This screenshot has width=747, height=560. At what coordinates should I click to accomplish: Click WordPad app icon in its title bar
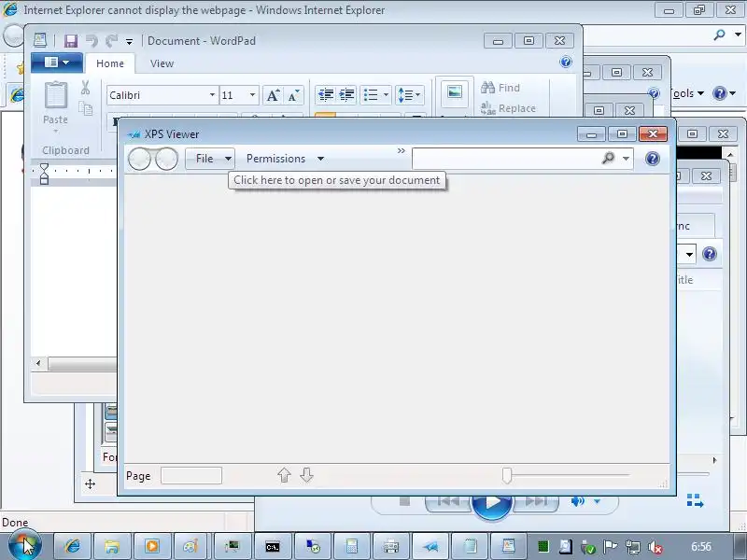[40, 40]
